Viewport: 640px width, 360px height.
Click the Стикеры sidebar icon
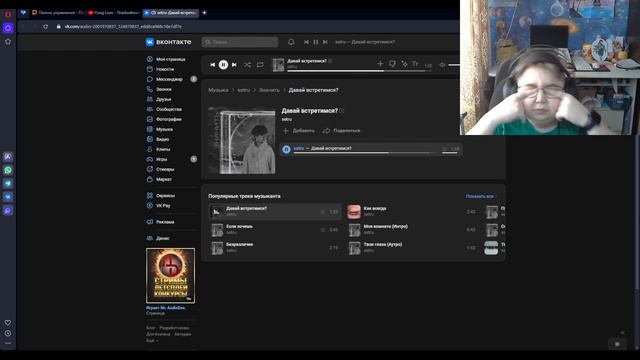(150, 169)
